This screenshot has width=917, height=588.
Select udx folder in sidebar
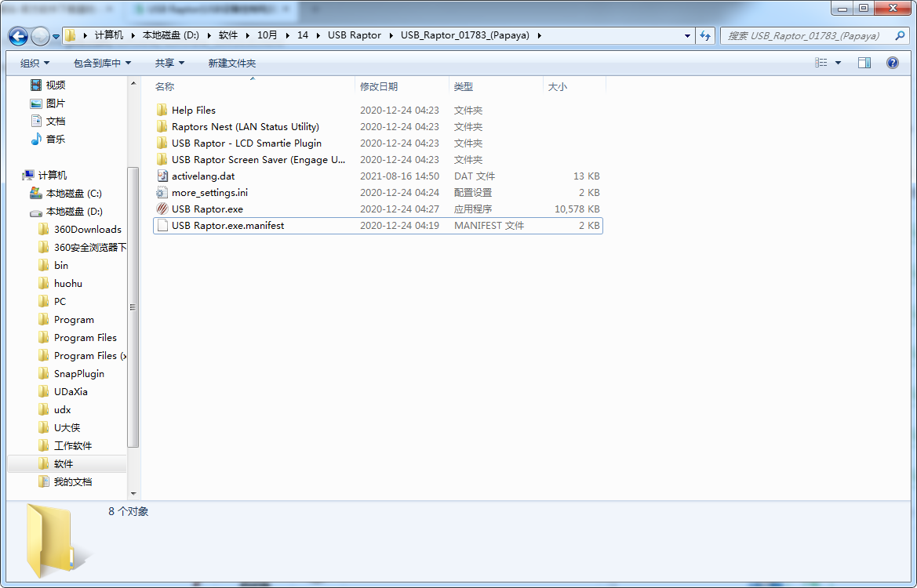[x=54, y=410]
